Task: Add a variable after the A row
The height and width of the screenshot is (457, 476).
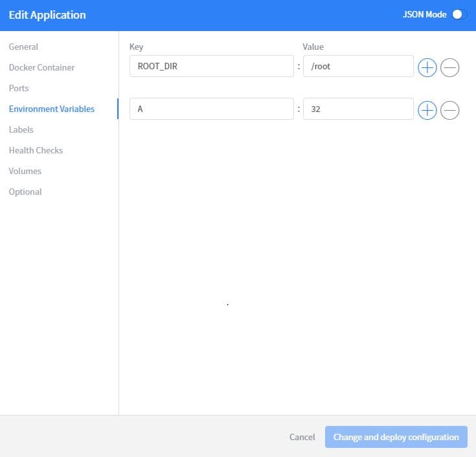Action: click(x=427, y=111)
